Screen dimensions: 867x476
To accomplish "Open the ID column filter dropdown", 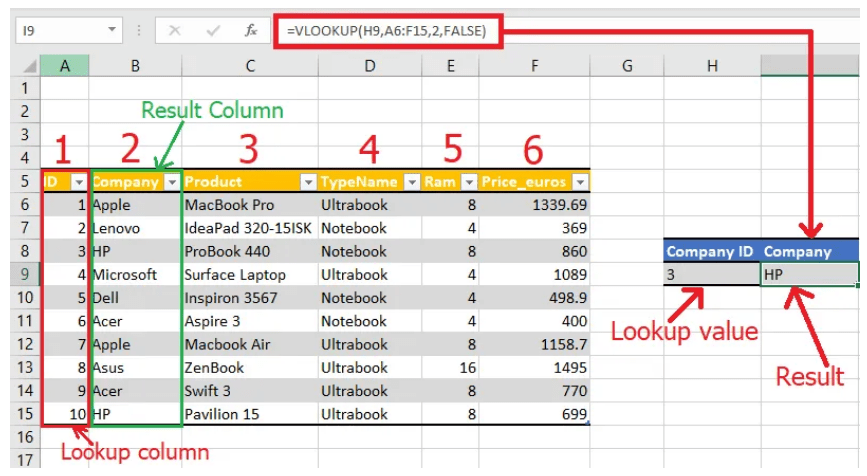I will tap(80, 182).
